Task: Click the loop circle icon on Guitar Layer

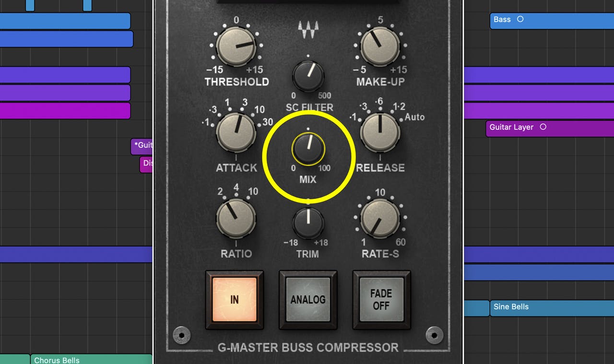Action: coord(543,127)
